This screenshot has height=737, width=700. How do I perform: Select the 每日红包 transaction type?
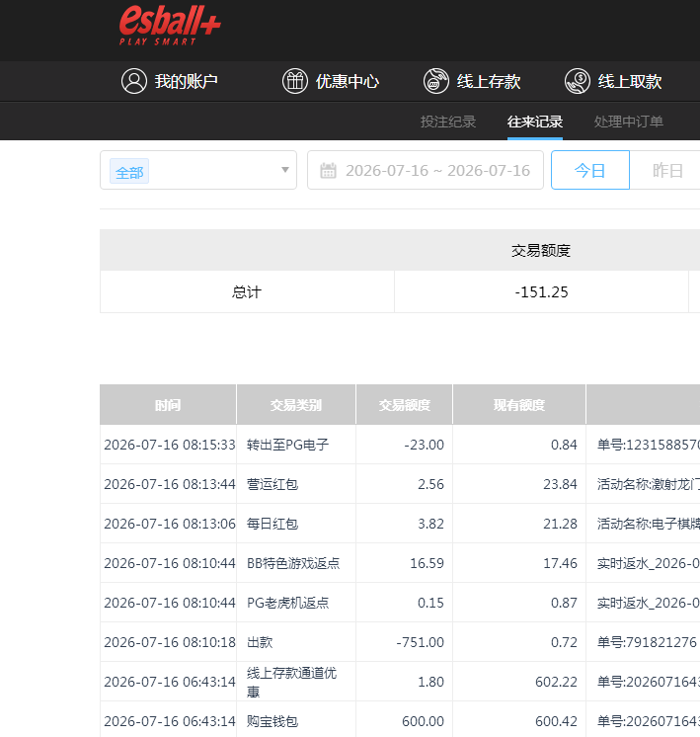(x=272, y=524)
